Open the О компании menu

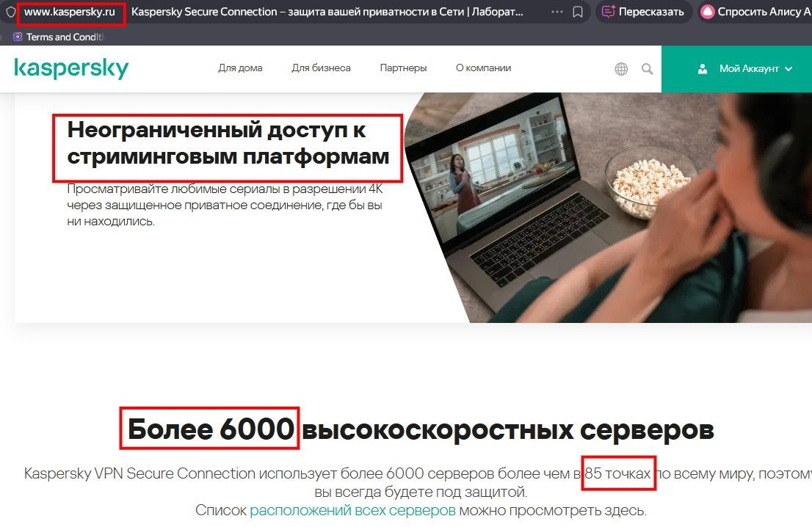click(483, 68)
